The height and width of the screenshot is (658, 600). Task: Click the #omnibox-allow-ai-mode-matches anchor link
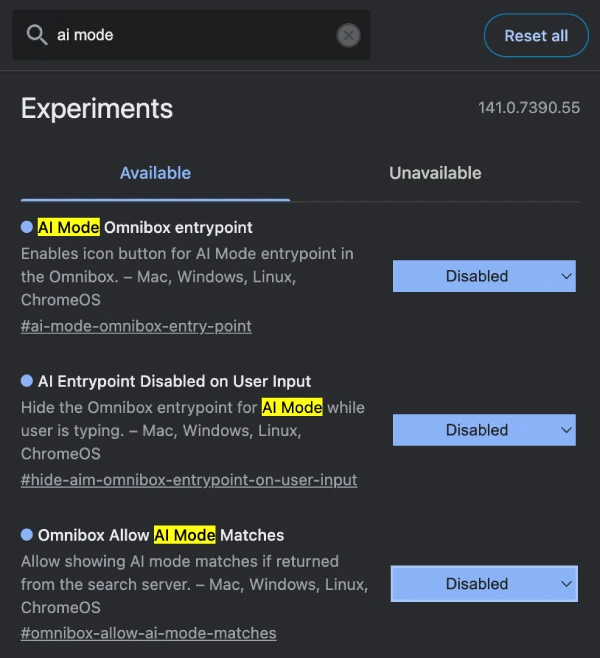[149, 633]
